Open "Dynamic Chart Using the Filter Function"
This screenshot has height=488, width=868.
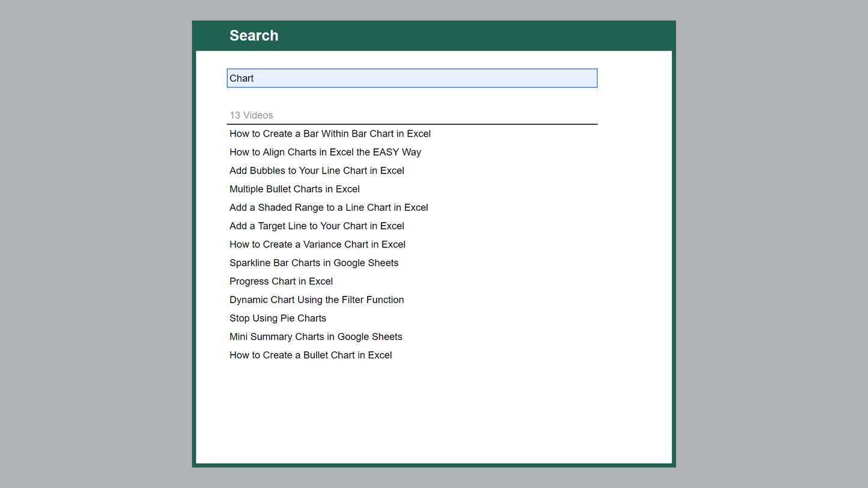point(317,300)
